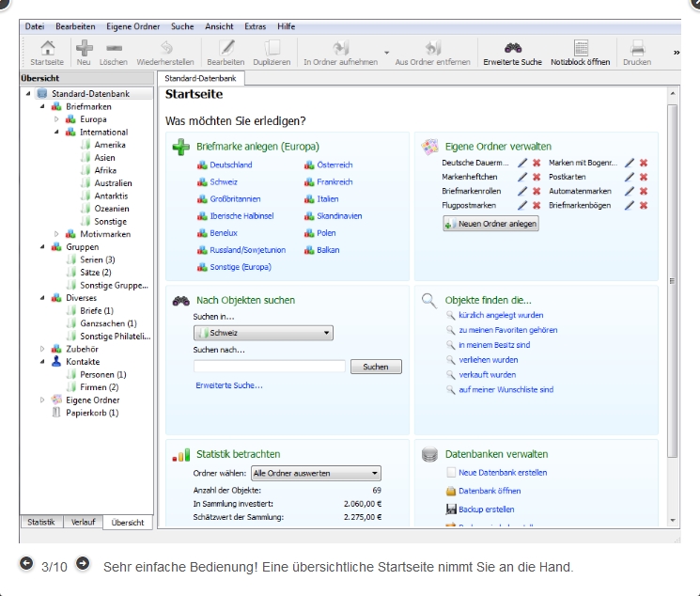Open the 'Ordner wählen' dropdown
Screen dimensions: 700x596
(x=316, y=474)
